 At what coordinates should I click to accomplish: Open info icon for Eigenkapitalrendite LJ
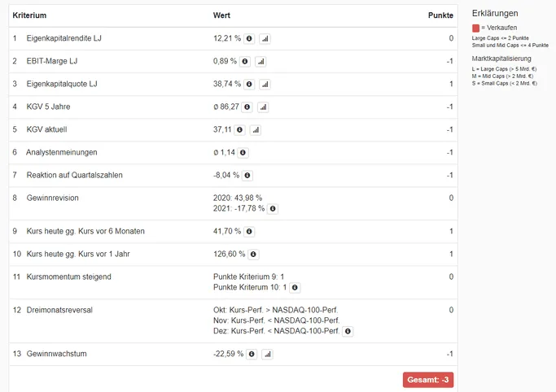249,38
